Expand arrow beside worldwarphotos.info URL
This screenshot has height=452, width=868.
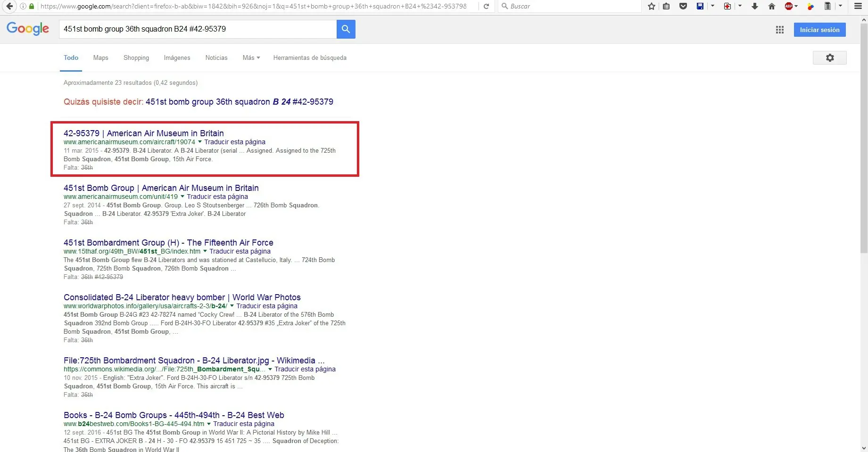pos(232,306)
